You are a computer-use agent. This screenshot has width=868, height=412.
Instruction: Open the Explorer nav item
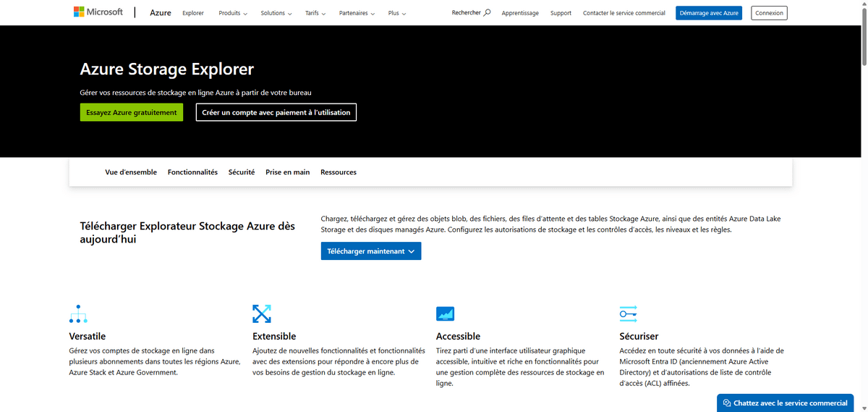(193, 13)
